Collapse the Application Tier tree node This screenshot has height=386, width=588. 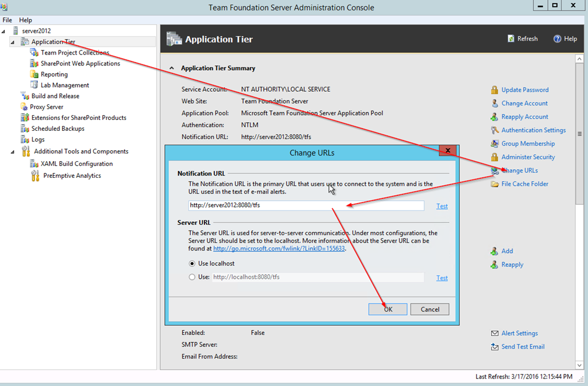point(13,42)
